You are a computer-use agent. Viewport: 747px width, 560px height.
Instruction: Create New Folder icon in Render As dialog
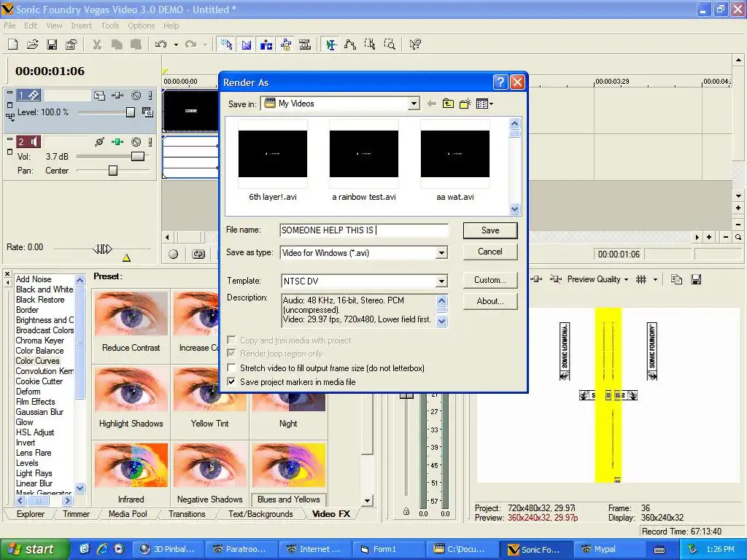465,104
